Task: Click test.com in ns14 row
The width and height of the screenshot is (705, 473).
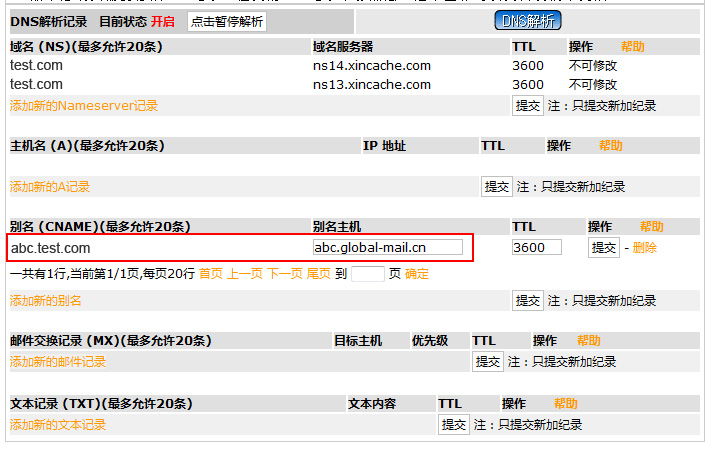Action: [x=36, y=66]
